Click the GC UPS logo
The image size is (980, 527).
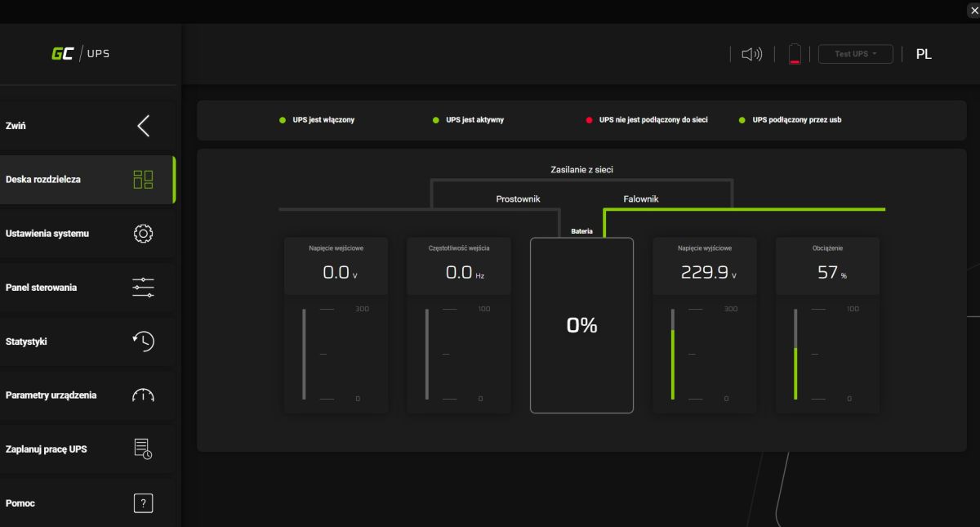click(x=80, y=54)
